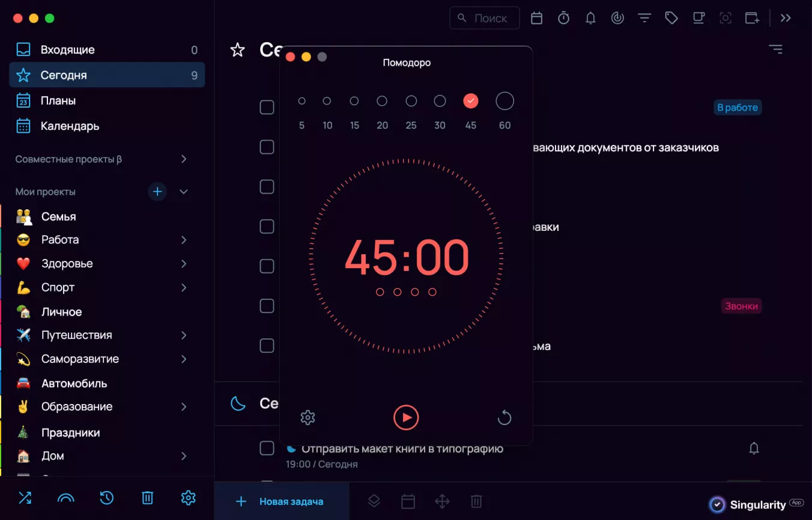
Task: Open the Входящие inbox
Action: point(67,50)
